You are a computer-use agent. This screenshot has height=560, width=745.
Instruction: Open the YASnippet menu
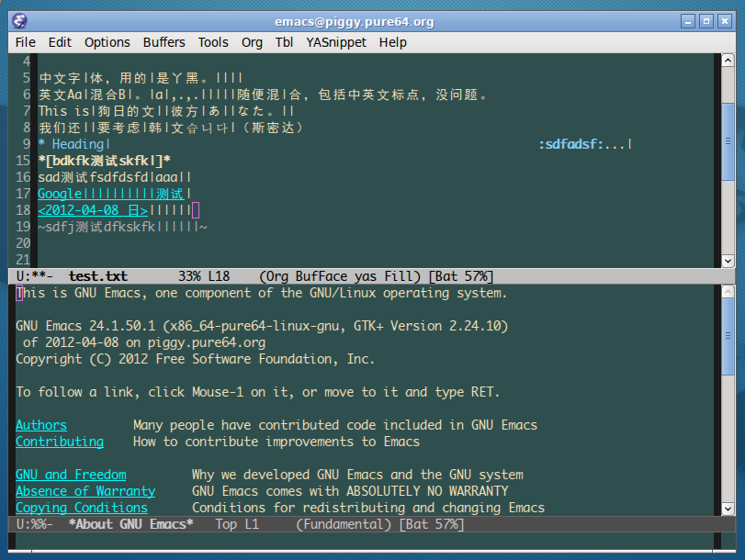click(x=336, y=43)
